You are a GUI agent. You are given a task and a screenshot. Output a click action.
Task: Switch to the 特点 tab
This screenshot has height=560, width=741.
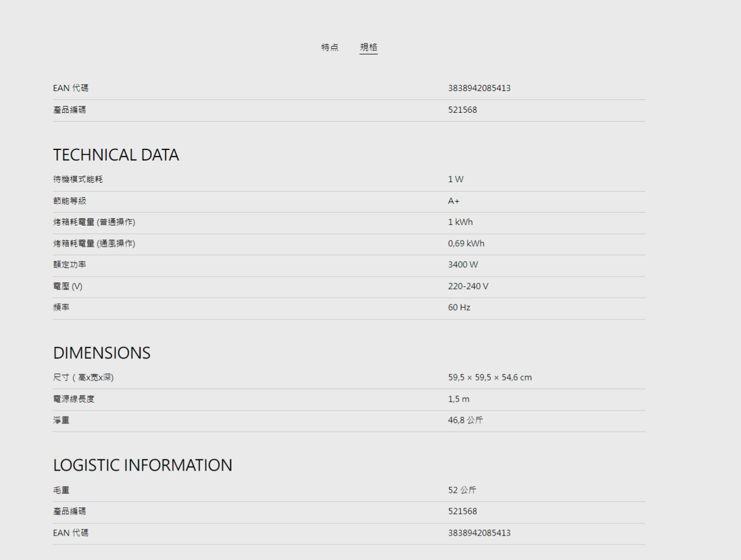pyautogui.click(x=330, y=47)
